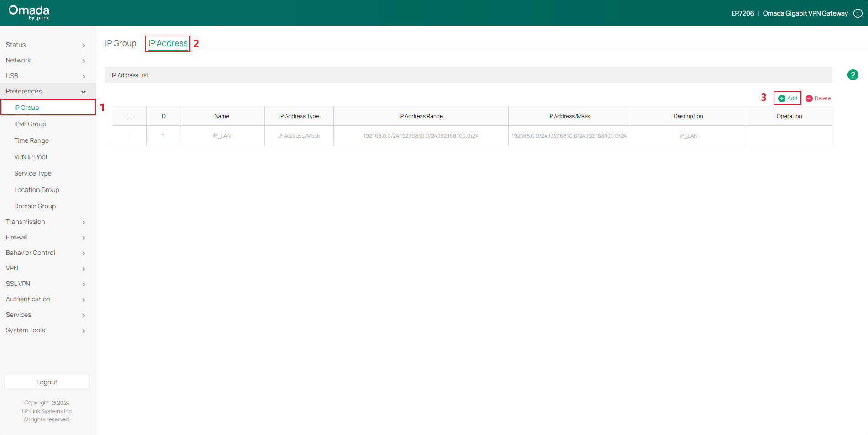Open the help question mark icon
Screen dimensions: 868x435
(x=852, y=74)
